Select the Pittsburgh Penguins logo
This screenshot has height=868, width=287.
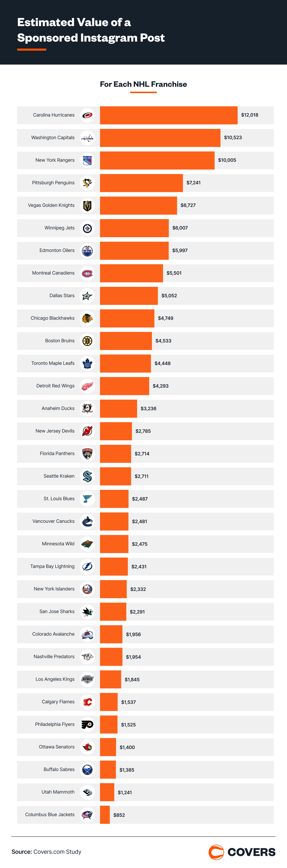click(x=87, y=183)
